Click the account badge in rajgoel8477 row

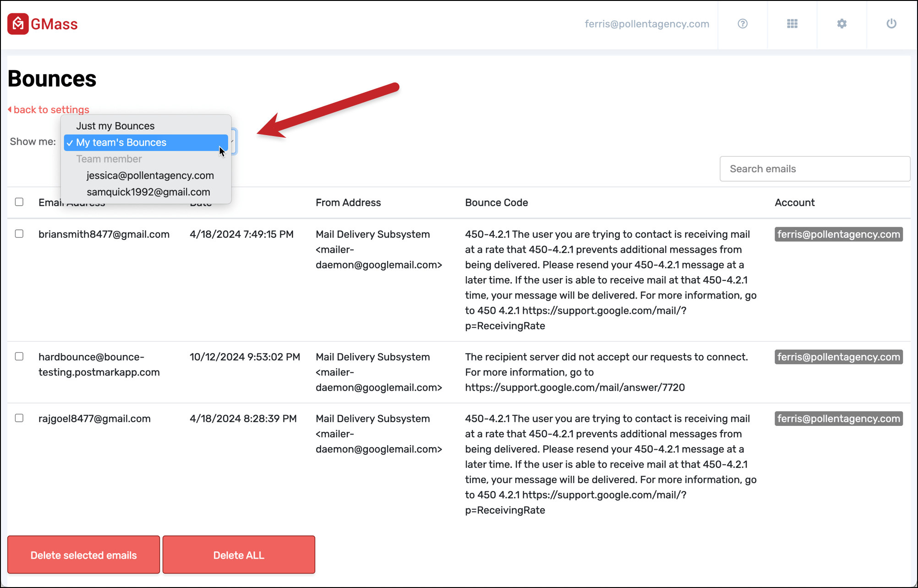click(839, 419)
